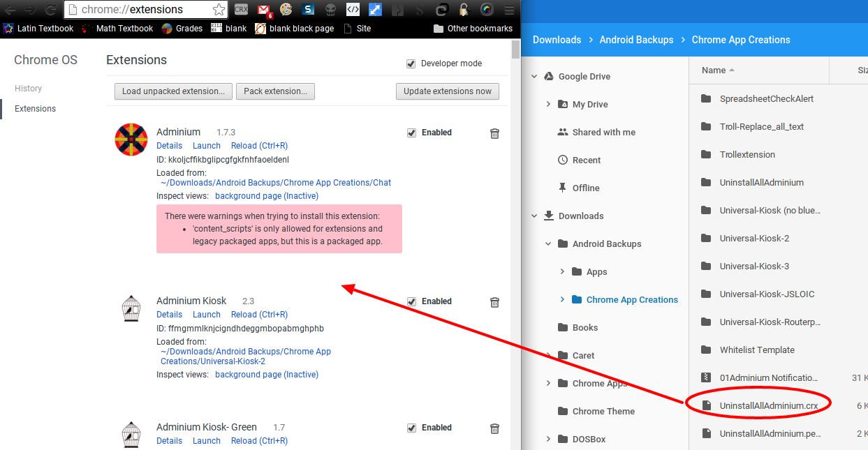
Task: Open History in the Chrome OS sidebar
Action: point(28,89)
